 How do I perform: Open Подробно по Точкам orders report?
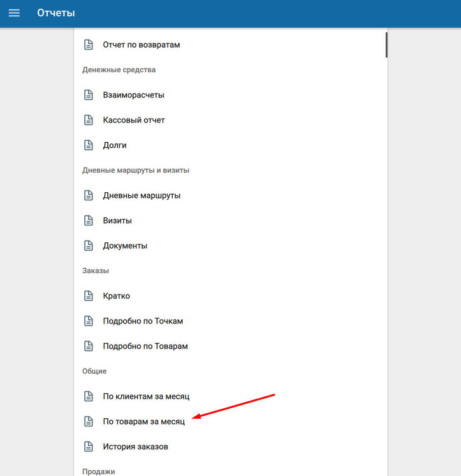click(143, 321)
